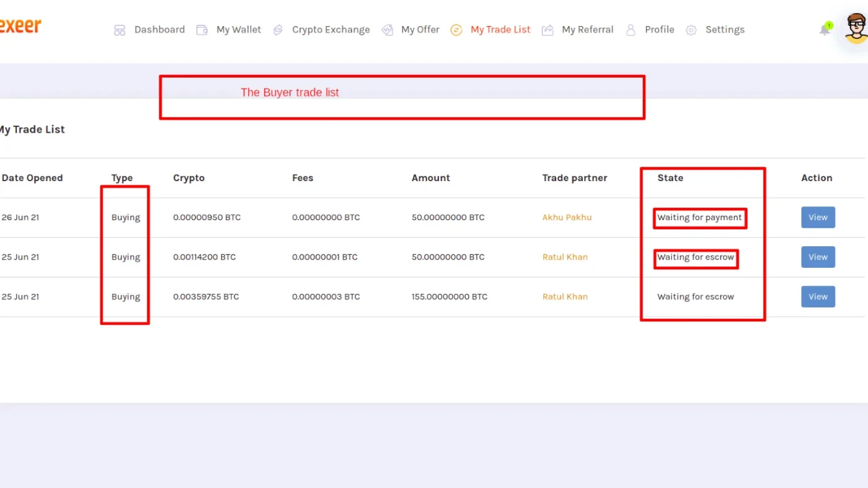The height and width of the screenshot is (488, 868).
Task: View the 155.00000000 BTC trade
Action: coord(818,297)
